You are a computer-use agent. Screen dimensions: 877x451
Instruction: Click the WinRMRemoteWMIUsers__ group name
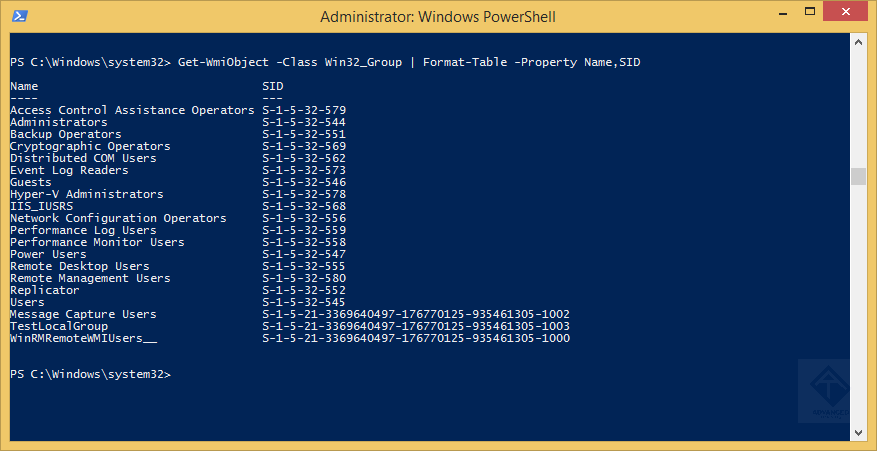click(x=83, y=338)
